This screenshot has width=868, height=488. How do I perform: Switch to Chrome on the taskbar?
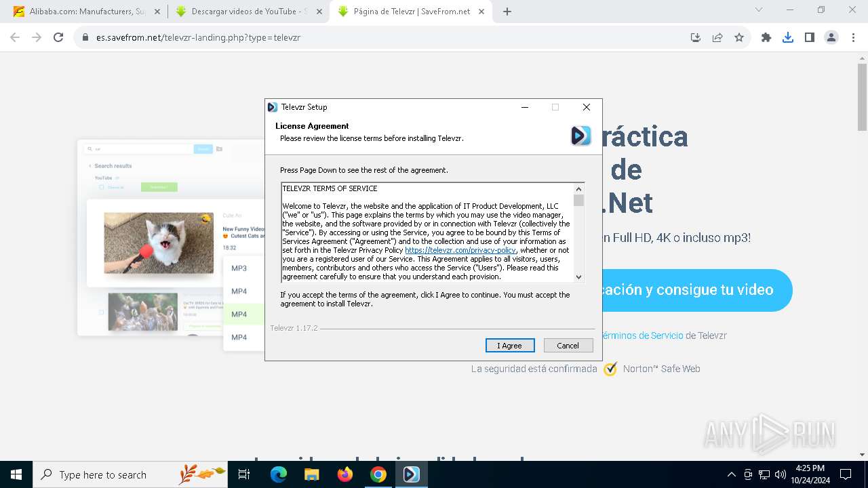(378, 474)
